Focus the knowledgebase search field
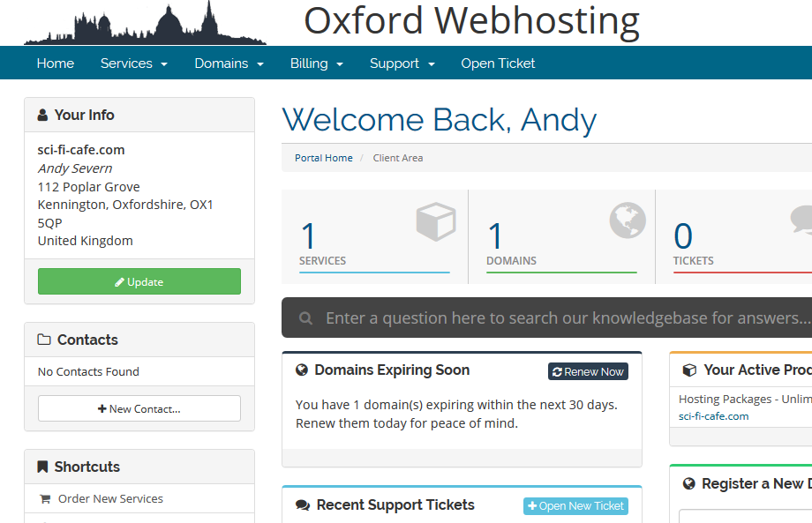Screen dimensions: 812x523 [x=547, y=318]
